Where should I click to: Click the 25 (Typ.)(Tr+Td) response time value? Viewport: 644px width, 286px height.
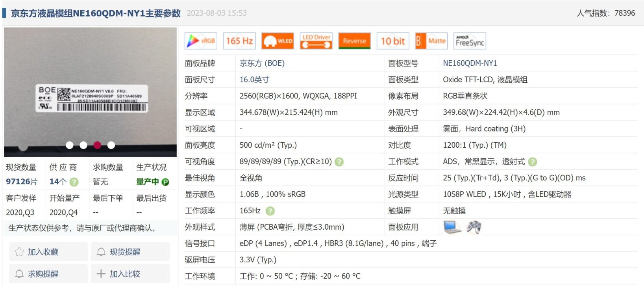tap(514, 178)
